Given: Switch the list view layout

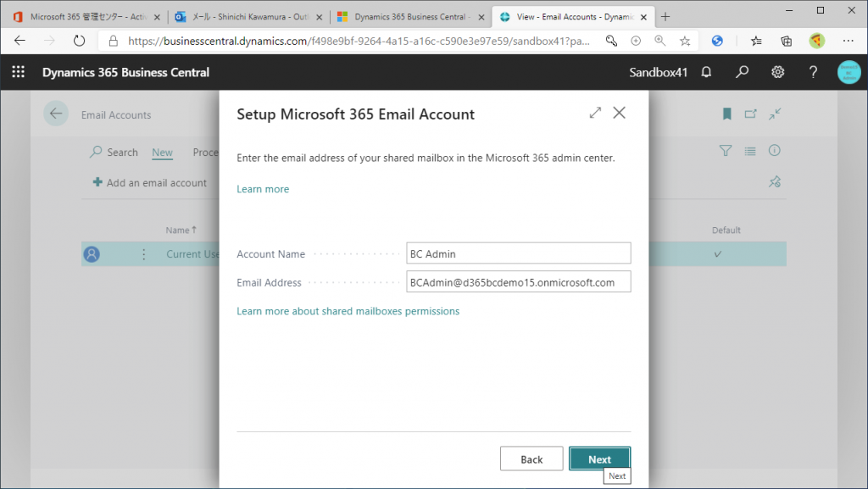Looking at the screenshot, I should tap(750, 151).
